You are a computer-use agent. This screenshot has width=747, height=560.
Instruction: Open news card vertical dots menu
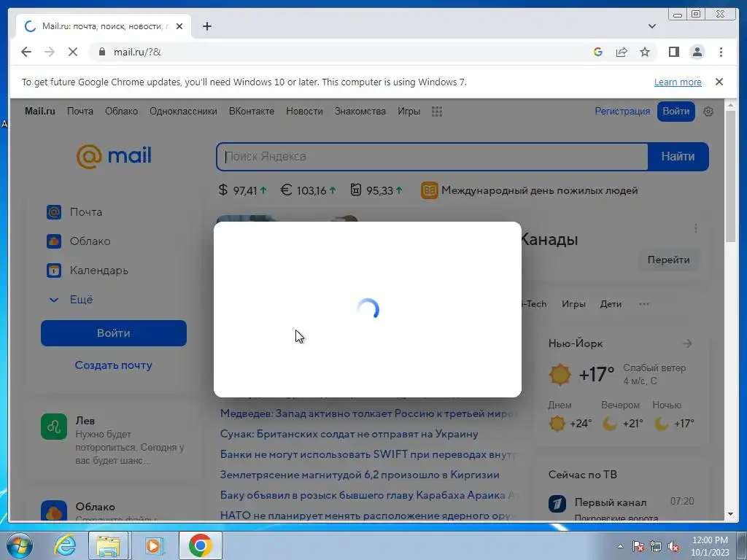click(x=696, y=228)
